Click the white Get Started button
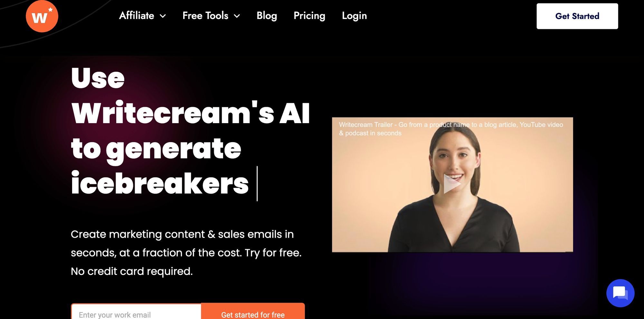This screenshot has height=319, width=644. tap(577, 16)
